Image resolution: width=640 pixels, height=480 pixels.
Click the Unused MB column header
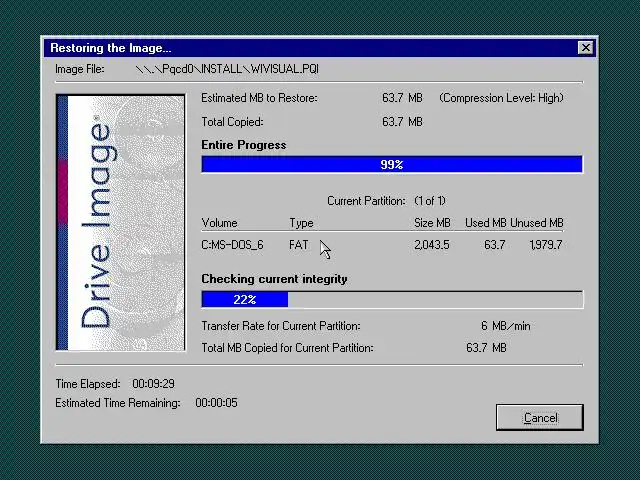click(x=537, y=223)
